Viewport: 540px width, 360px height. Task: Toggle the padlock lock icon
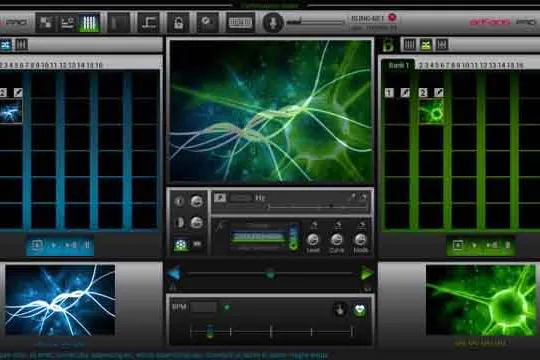point(178,23)
